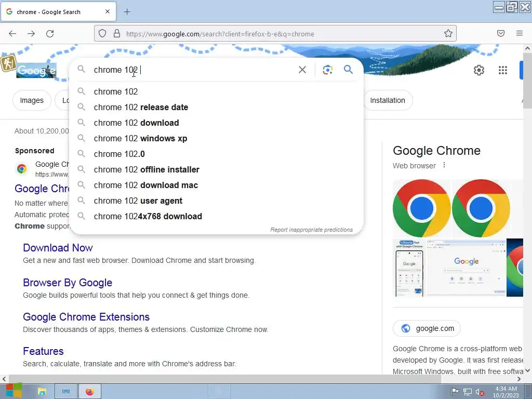Image resolution: width=532 pixels, height=399 pixels.
Task: Open the Google apps grid
Action: coord(503,70)
